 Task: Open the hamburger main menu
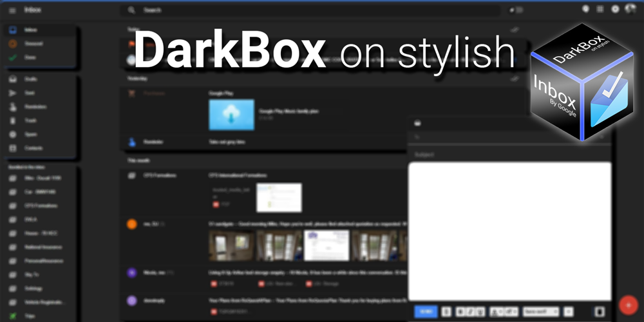pyautogui.click(x=12, y=10)
